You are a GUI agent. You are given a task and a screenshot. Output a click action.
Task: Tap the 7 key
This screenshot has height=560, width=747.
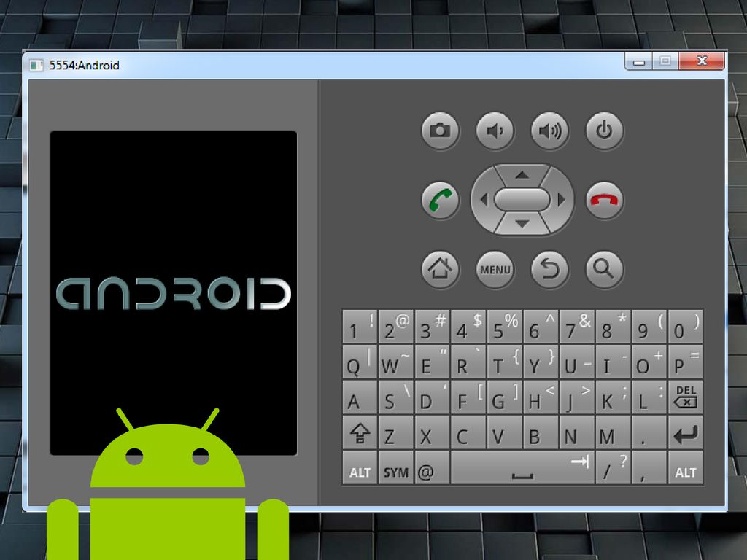coord(577,326)
